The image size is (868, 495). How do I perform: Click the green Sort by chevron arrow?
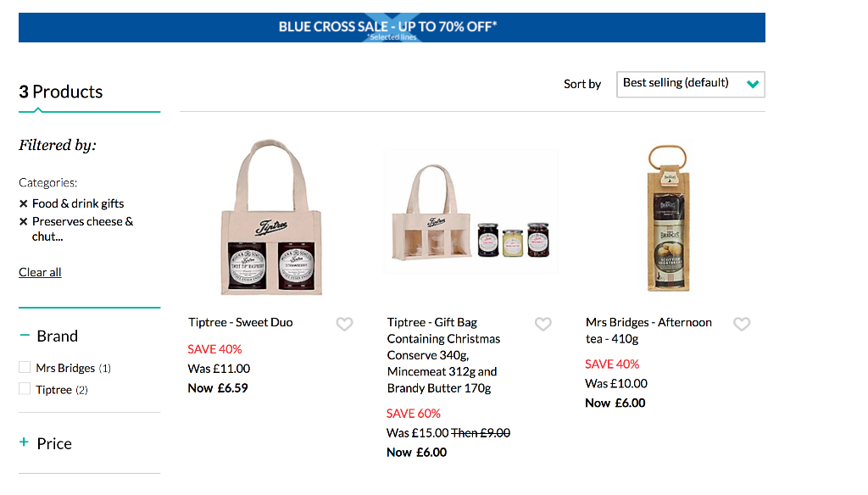[753, 84]
